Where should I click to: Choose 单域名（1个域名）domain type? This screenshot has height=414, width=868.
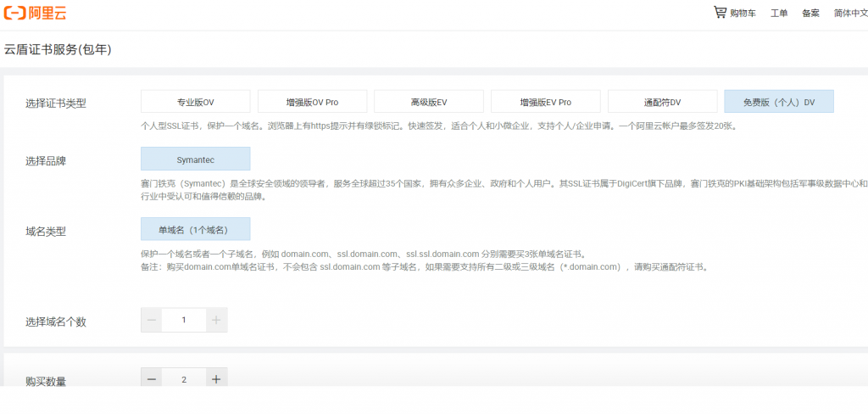(x=196, y=229)
